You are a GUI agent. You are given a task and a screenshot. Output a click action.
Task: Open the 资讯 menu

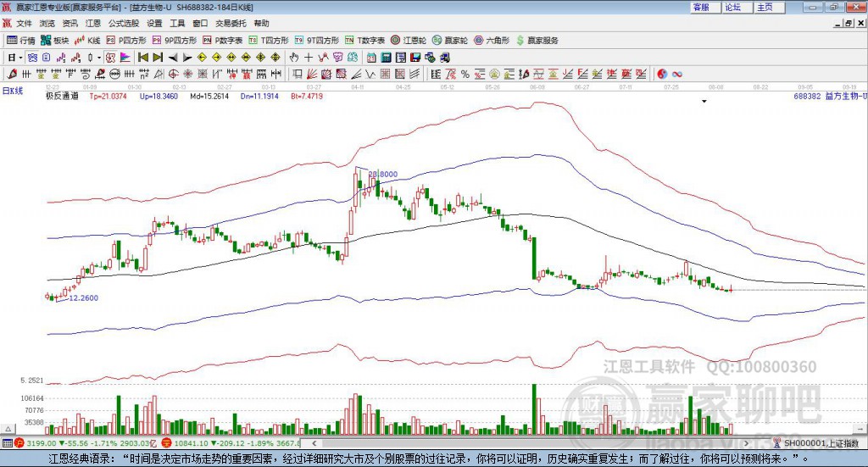(70, 23)
